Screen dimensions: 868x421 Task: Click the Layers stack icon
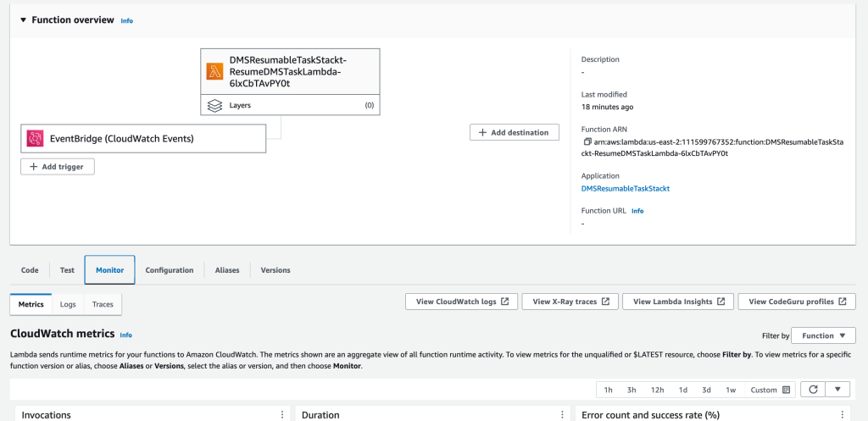click(x=214, y=106)
